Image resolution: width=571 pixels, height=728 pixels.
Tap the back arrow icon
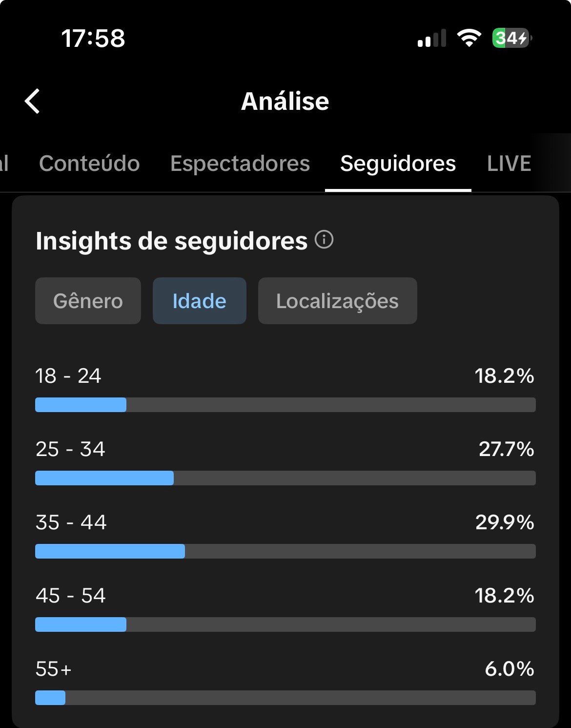(32, 102)
